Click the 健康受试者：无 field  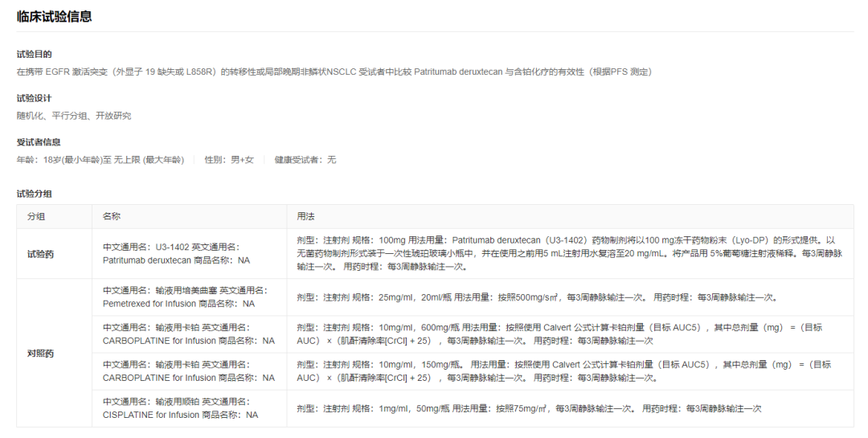pos(305,160)
